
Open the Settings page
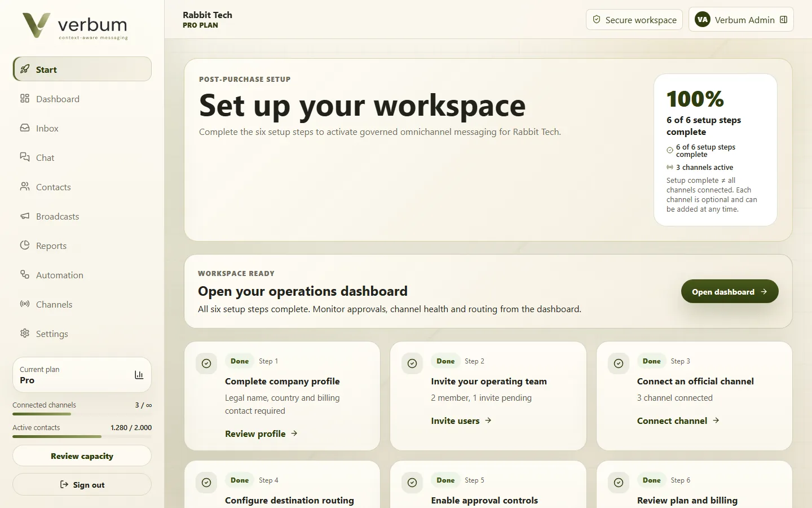(x=82, y=334)
